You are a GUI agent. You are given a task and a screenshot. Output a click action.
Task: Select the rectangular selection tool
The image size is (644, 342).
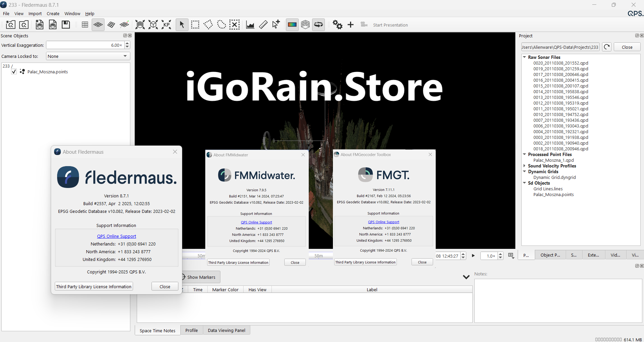pos(195,25)
